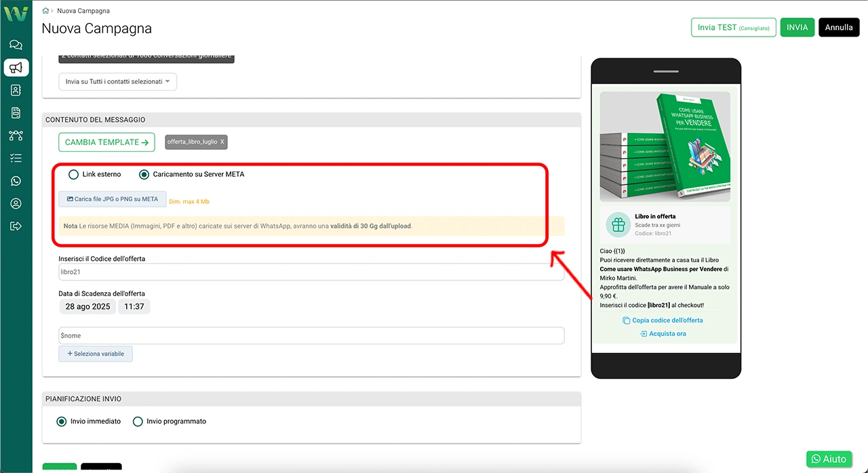Click the logout exit sidebar icon
The width and height of the screenshot is (868, 473).
point(16,226)
